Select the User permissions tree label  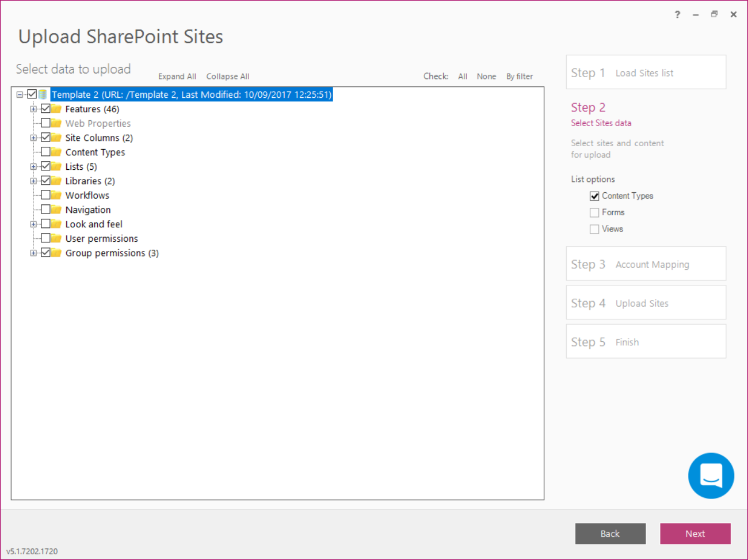point(102,238)
